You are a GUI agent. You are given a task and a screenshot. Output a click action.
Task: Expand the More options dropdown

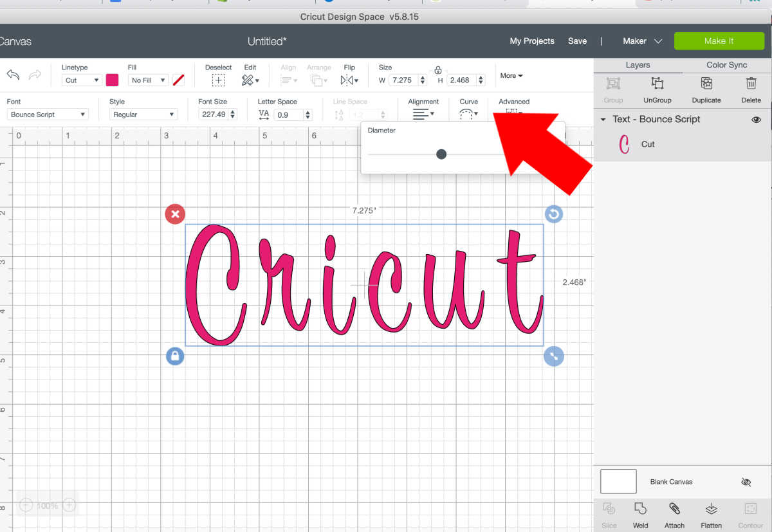click(x=511, y=75)
